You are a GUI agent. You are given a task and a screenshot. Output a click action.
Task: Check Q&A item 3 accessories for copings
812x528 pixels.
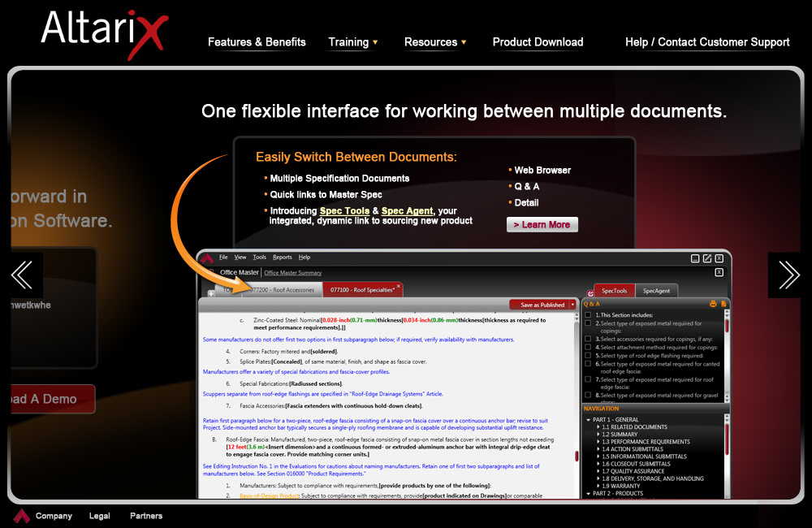click(588, 339)
